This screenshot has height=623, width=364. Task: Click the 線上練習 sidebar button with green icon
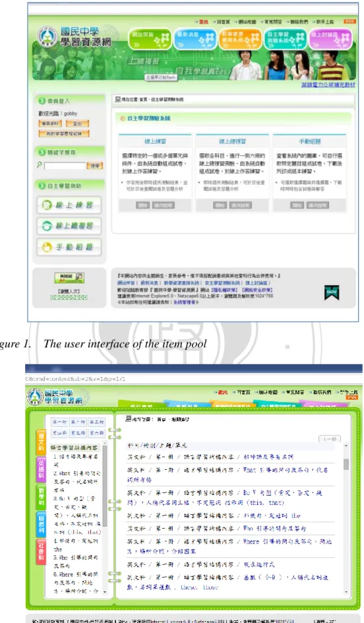tap(69, 205)
